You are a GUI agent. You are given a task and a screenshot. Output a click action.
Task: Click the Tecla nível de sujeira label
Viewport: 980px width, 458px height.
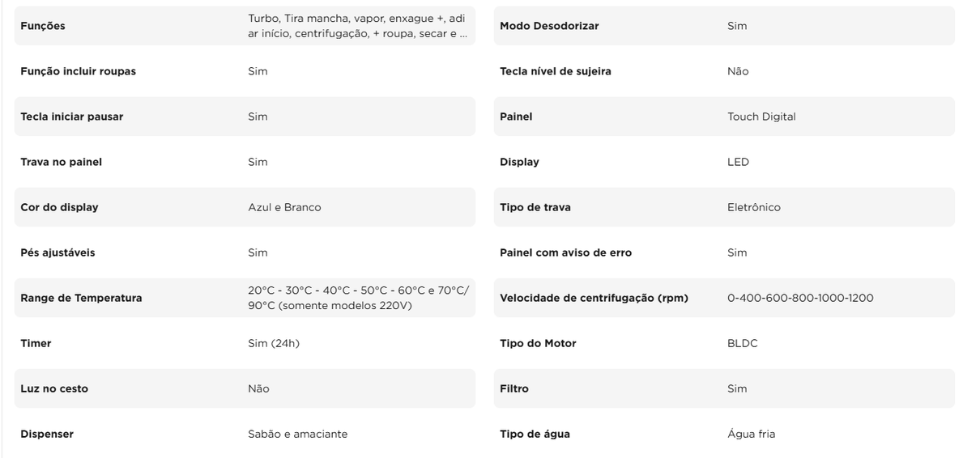pos(556,71)
